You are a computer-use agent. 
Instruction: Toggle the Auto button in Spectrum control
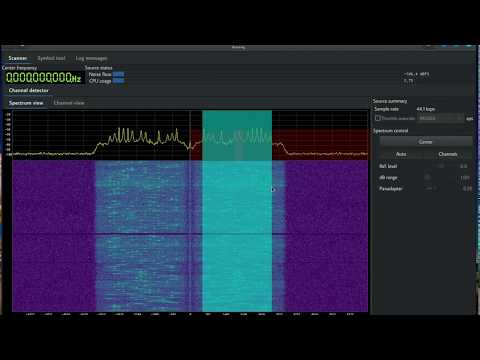coord(401,154)
